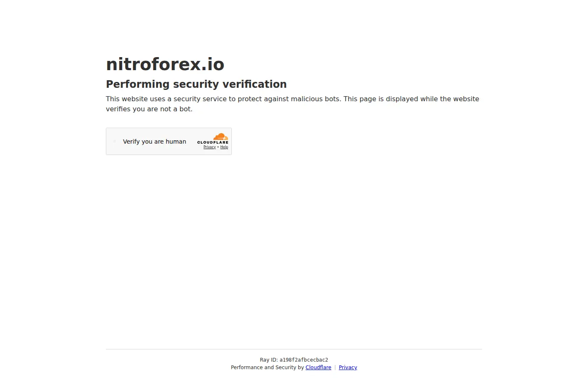This screenshot has height=378, width=588.
Task: Click the Performing security verification heading
Action: pyautogui.click(x=196, y=84)
